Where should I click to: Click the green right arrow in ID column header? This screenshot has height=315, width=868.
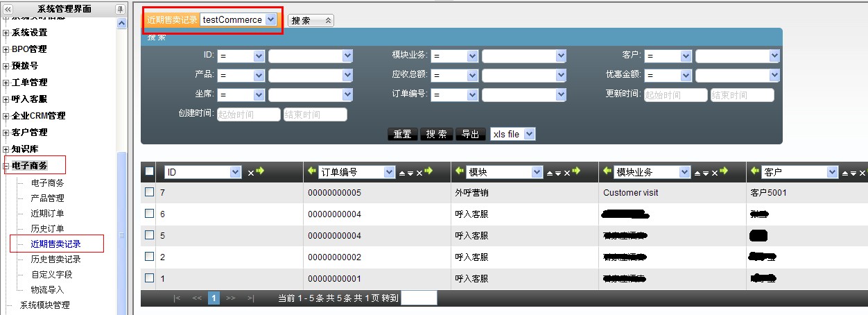pos(261,171)
